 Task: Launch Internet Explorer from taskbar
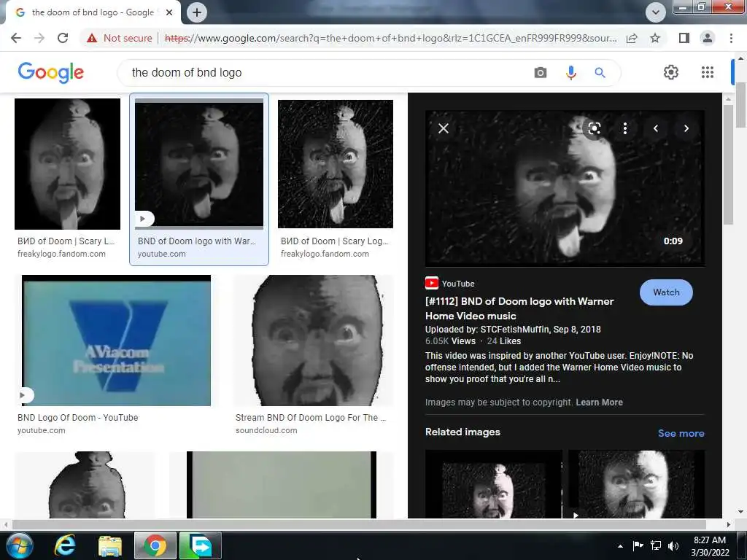click(65, 545)
